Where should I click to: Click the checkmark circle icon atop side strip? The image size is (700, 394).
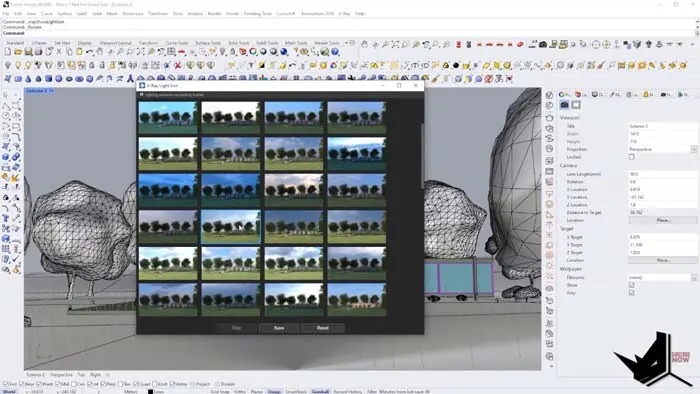tap(549, 95)
